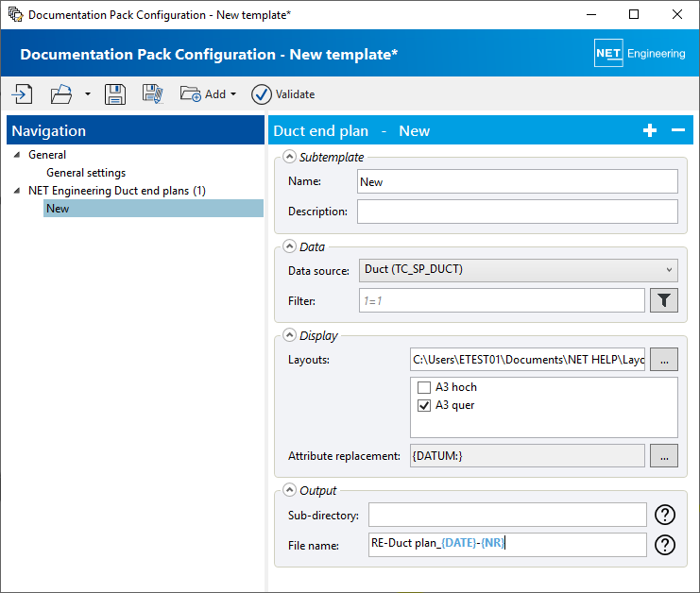
Task: Collapse the Output section
Action: [x=289, y=490]
